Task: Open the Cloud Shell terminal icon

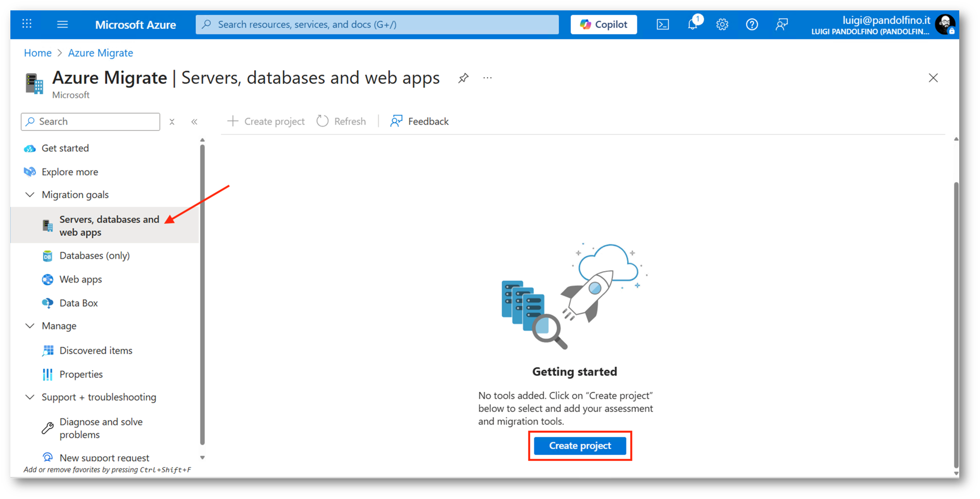Action: click(x=662, y=24)
